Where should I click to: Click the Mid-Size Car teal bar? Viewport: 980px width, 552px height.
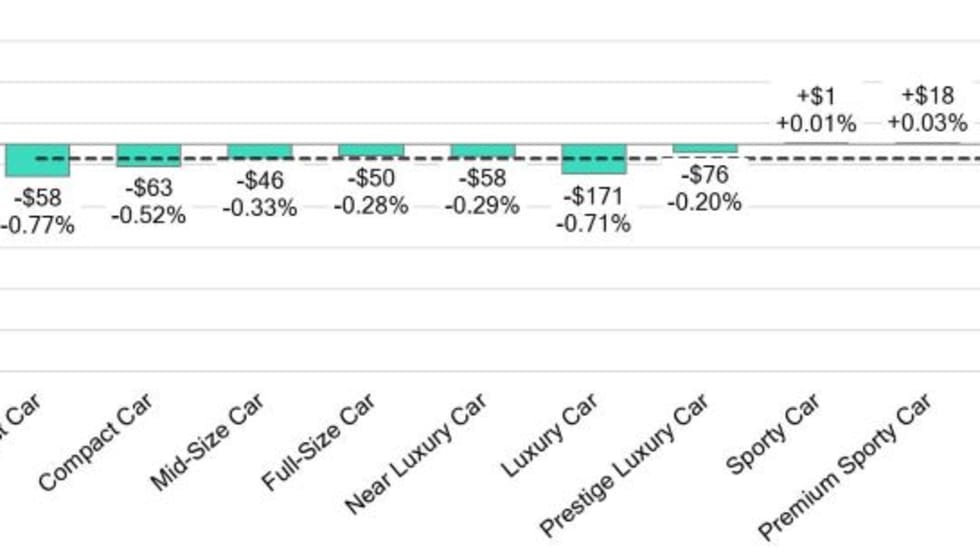point(260,151)
